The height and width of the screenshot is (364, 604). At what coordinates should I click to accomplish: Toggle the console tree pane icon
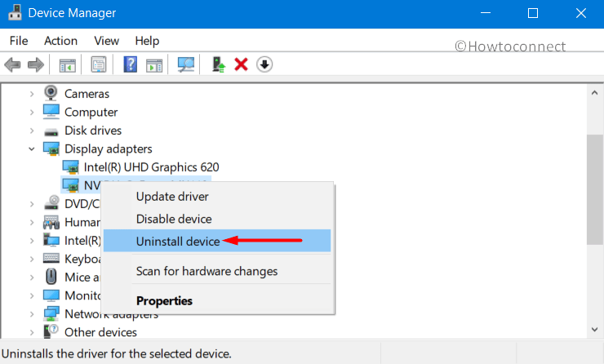[x=68, y=64]
